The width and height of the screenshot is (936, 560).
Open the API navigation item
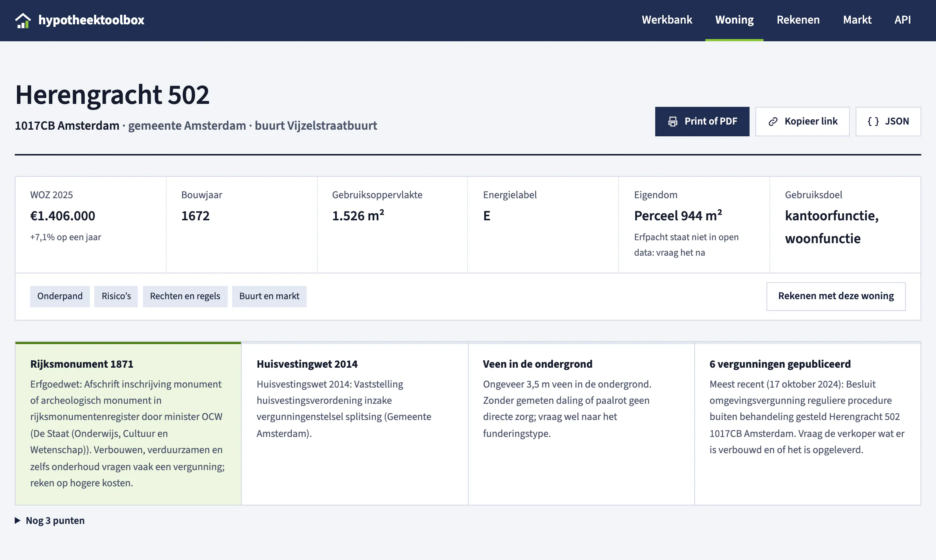902,20
